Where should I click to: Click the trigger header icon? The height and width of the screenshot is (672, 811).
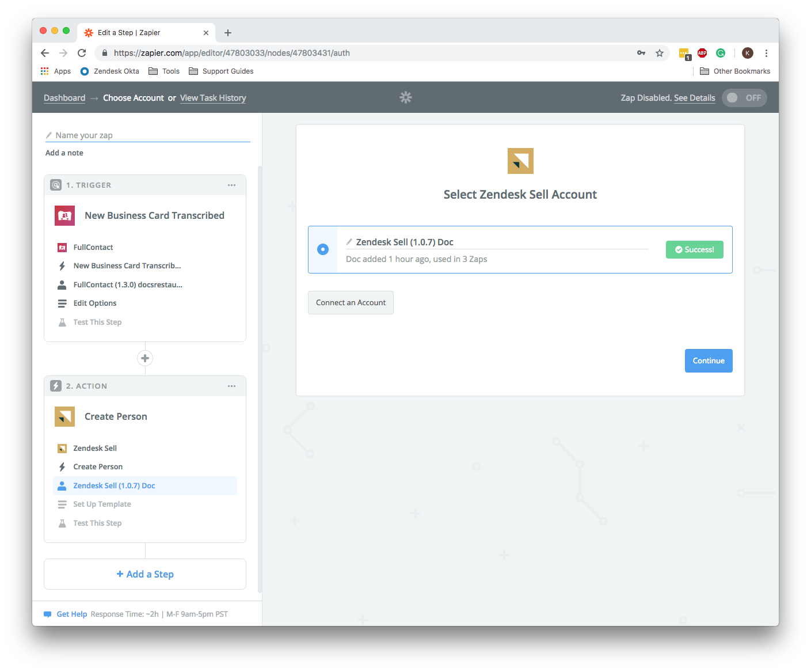pyautogui.click(x=56, y=185)
